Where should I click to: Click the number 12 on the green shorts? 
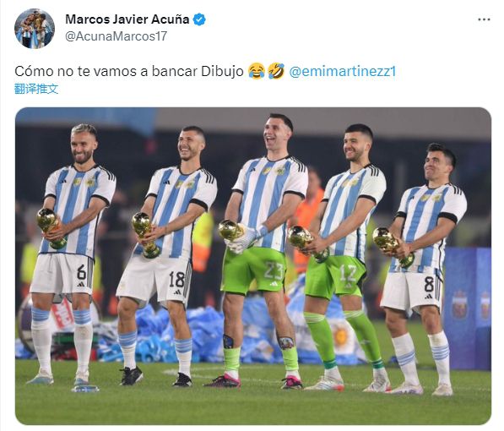[x=348, y=273]
